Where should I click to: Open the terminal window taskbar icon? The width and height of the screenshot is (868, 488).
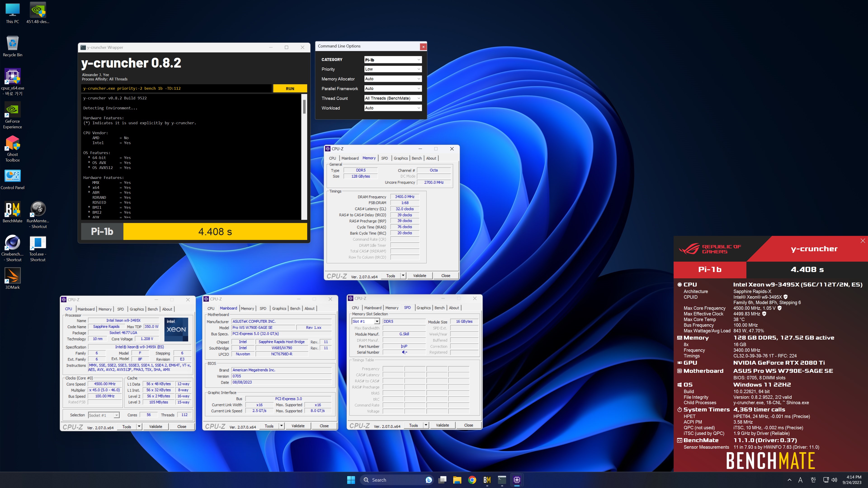pyautogui.click(x=502, y=480)
